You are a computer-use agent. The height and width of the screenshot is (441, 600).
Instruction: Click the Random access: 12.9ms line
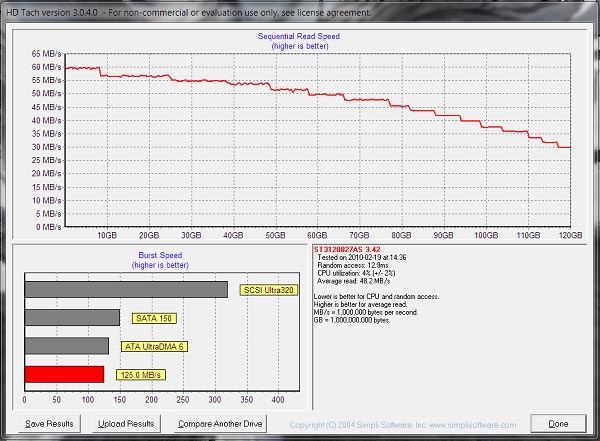[x=352, y=265]
